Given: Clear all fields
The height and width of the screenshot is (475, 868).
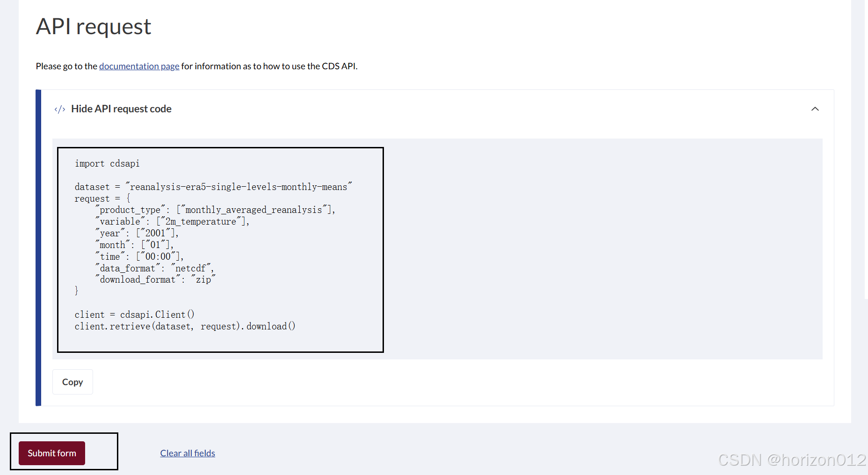Looking at the screenshot, I should (x=188, y=453).
